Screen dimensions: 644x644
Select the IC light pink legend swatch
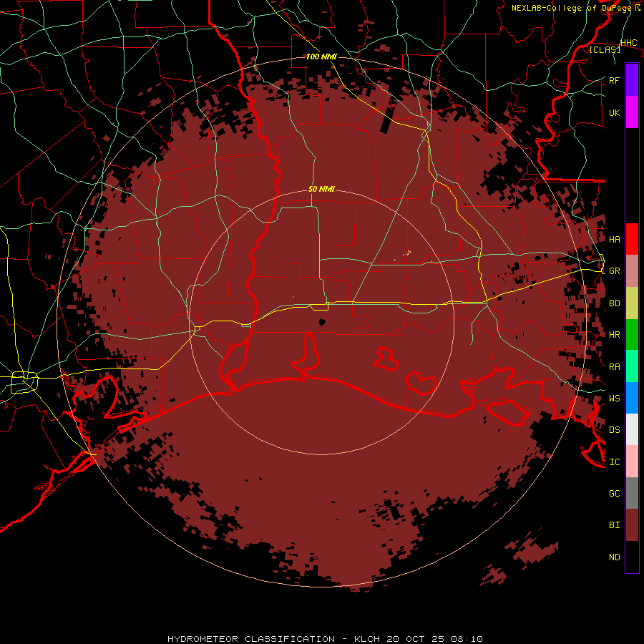pos(632,462)
